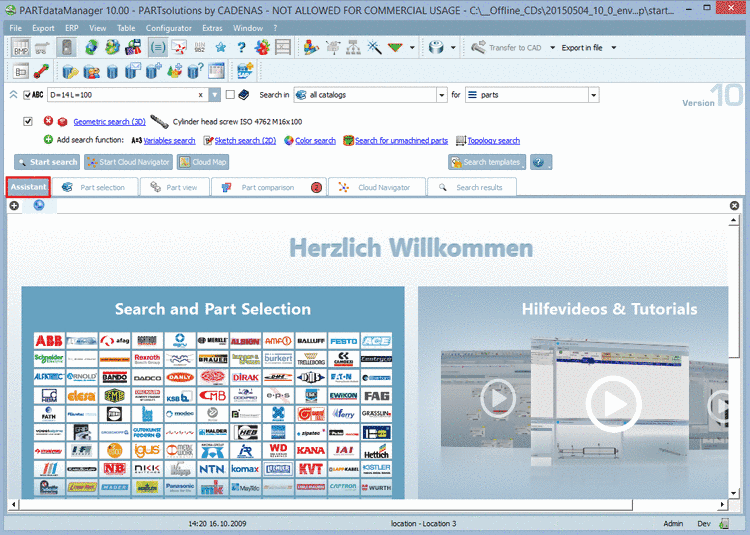Open the 'all catalogs' search-in dropdown
The width and height of the screenshot is (750, 535).
[x=441, y=95]
